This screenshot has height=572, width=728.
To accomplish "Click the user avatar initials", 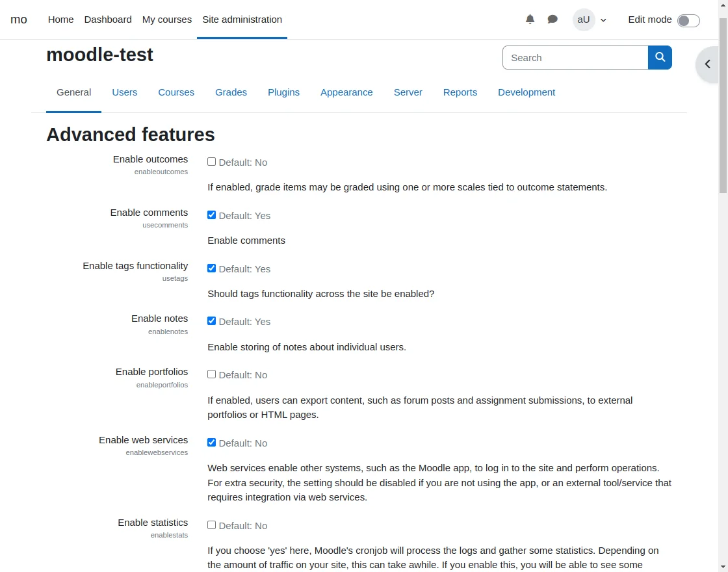I will pos(584,19).
